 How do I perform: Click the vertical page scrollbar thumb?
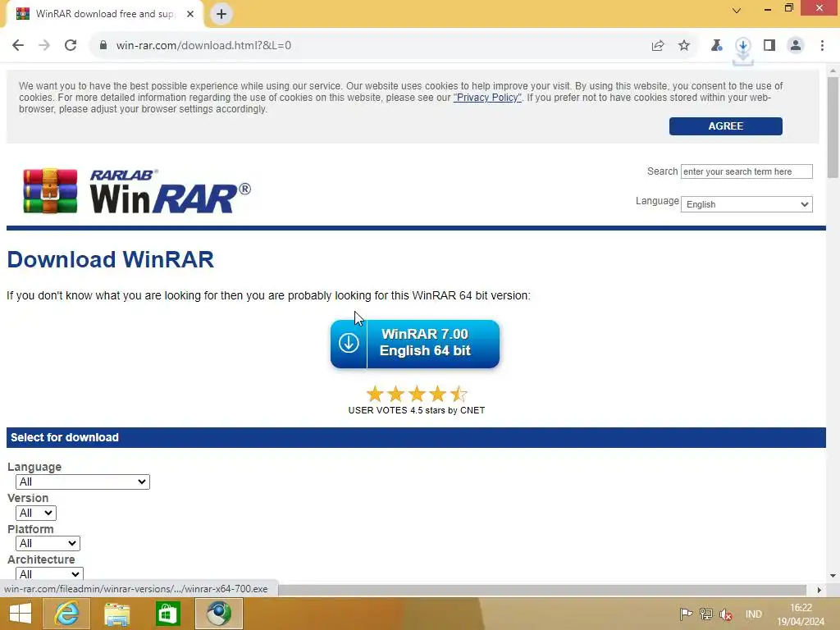coord(833,127)
